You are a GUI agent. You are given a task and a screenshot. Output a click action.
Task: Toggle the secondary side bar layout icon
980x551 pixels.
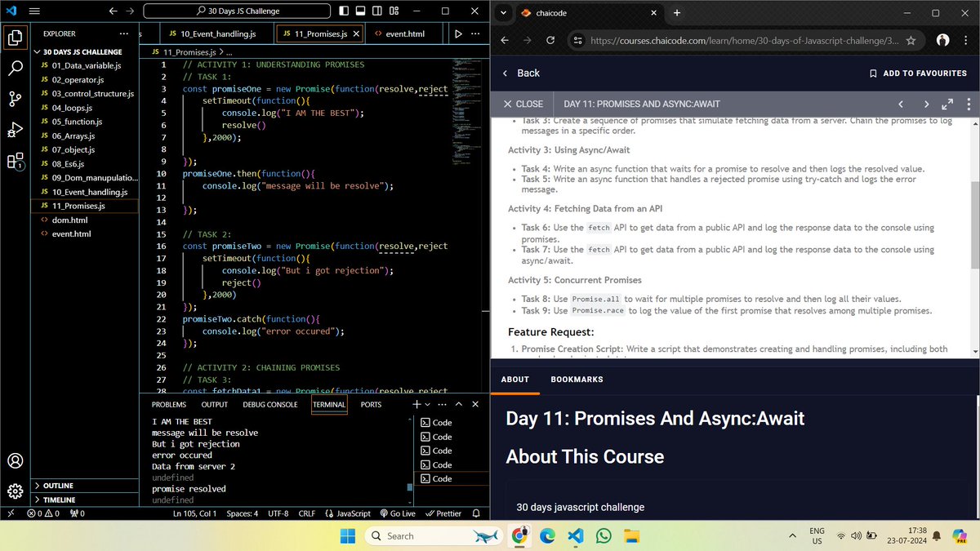tap(377, 11)
